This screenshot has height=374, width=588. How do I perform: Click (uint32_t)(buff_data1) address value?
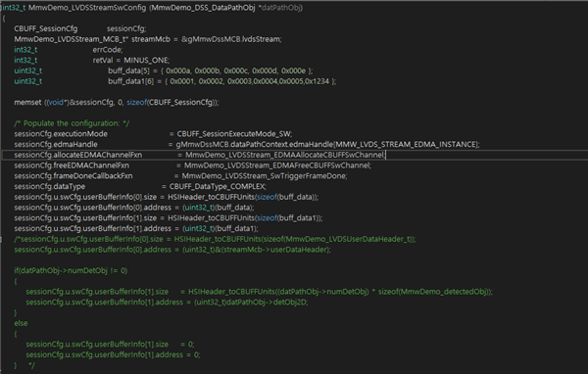(x=220, y=228)
